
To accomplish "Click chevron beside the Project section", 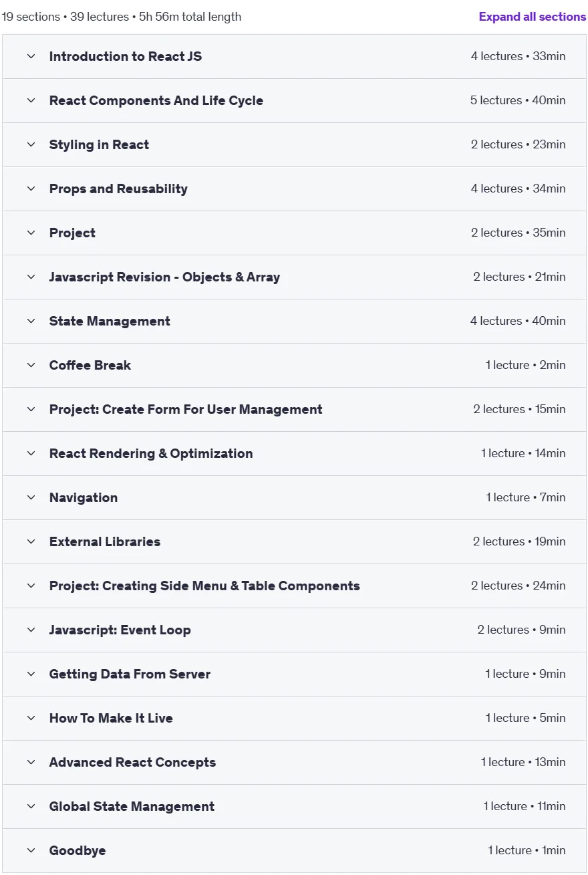I will [x=31, y=233].
